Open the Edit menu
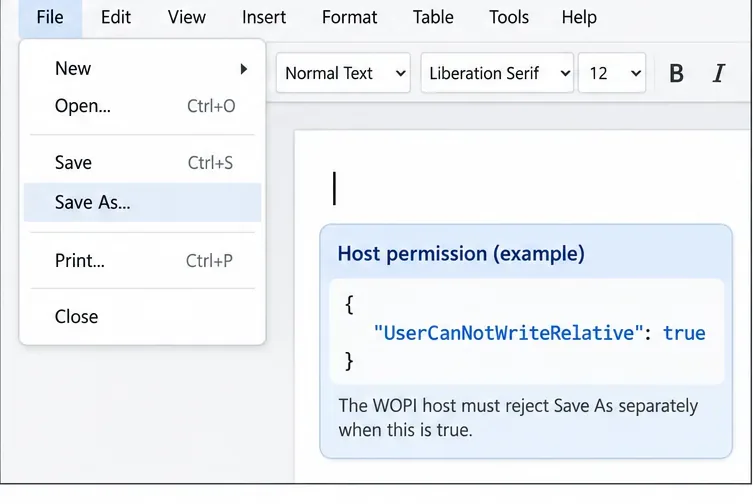The image size is (753, 504). 116,18
